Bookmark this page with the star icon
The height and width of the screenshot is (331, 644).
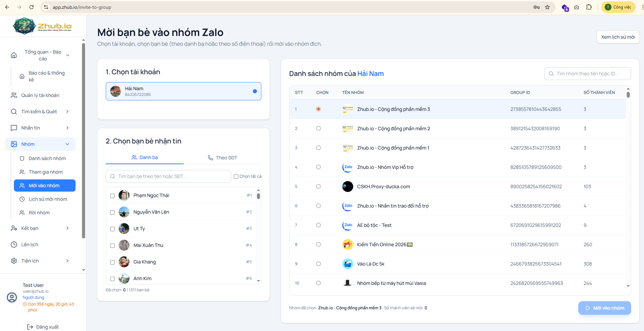[x=547, y=7]
